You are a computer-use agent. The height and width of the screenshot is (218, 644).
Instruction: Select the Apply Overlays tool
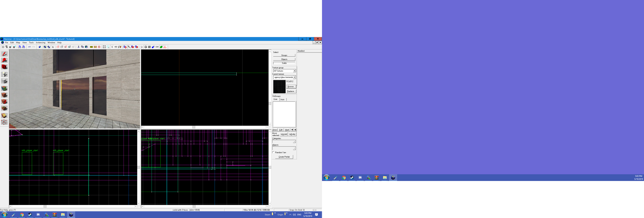[x=4, y=108]
